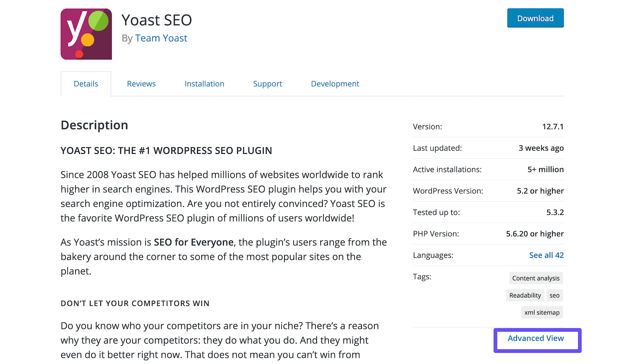Switch to the Reviews tab

coord(141,84)
